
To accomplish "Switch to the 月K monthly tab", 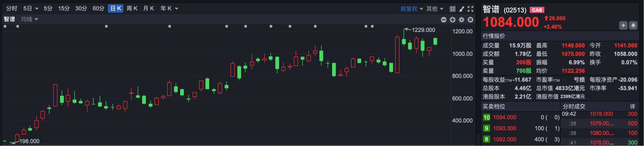I will pyautogui.click(x=148, y=8).
